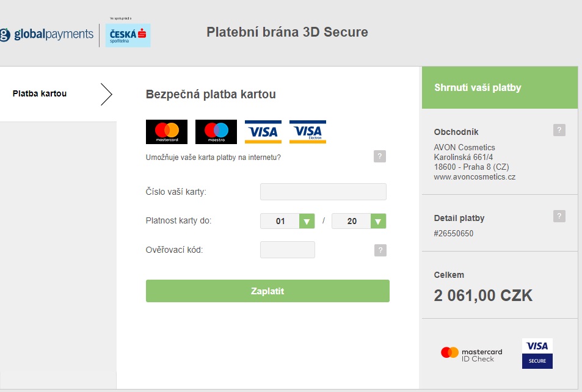Click the Visa Secure badge

tap(537, 354)
